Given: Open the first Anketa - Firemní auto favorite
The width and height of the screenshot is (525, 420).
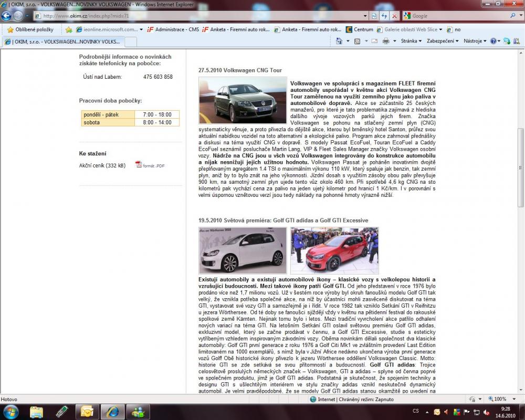Looking at the screenshot, I should pyautogui.click(x=236, y=29).
